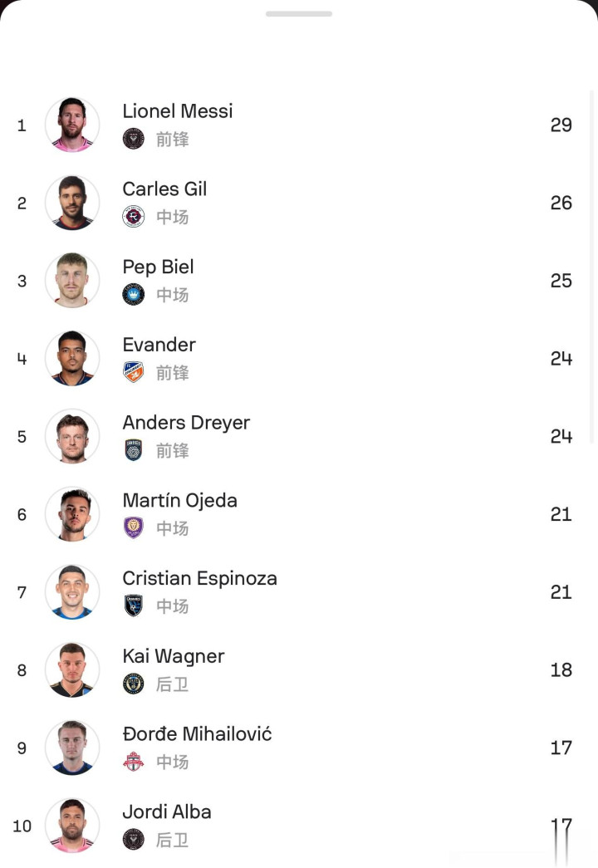Tap the Anders Dreyer name

click(186, 423)
